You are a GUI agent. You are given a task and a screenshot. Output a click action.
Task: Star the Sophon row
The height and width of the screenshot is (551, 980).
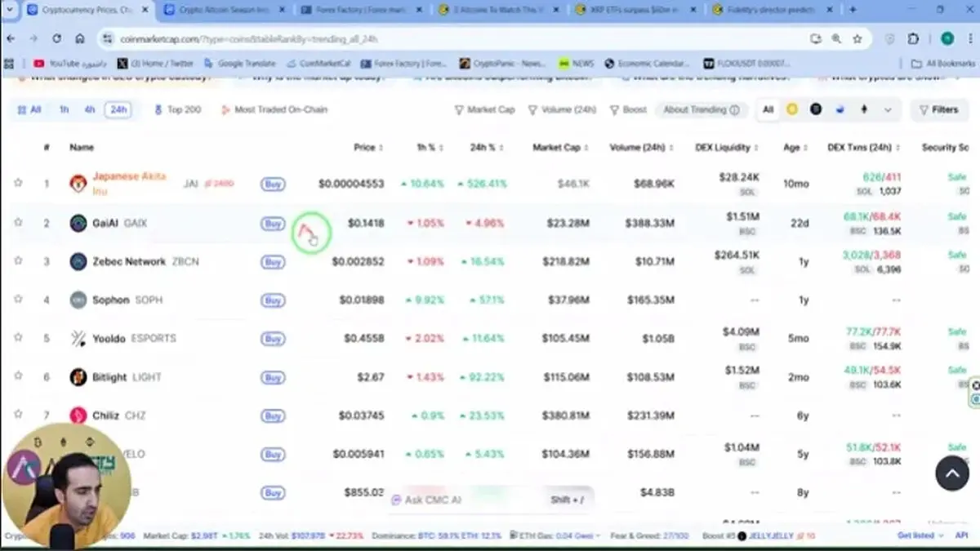coord(18,299)
